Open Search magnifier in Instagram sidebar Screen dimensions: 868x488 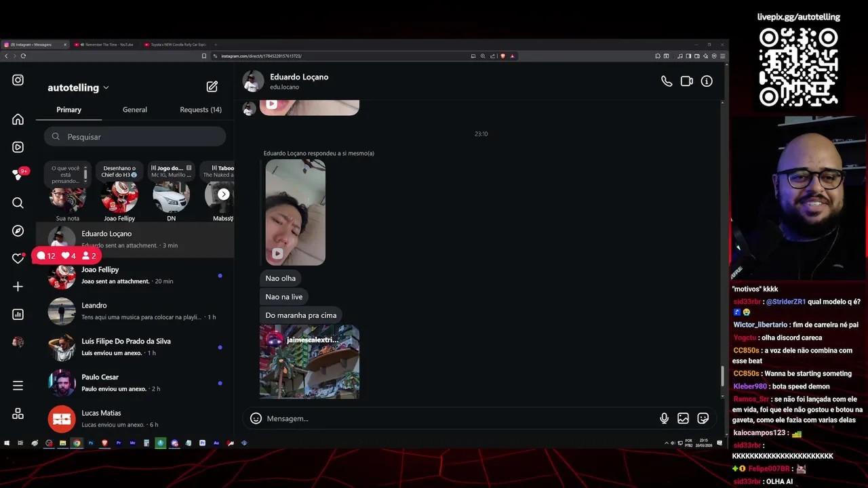pos(18,203)
